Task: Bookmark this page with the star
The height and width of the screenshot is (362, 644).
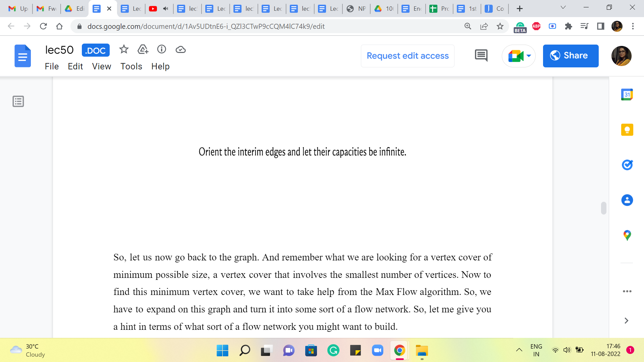Action: point(500,26)
